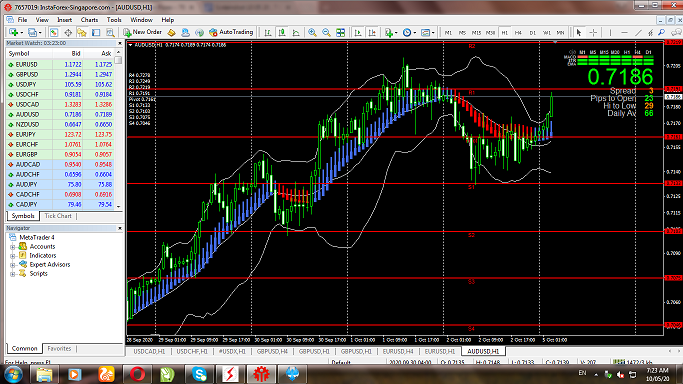Select the Horizontal Line drawing tool
This screenshot has width=683, height=384.
pos(624,32)
